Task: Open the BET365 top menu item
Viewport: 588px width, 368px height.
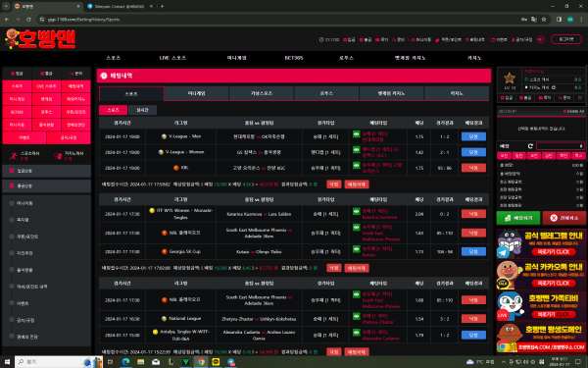Action: tap(294, 58)
